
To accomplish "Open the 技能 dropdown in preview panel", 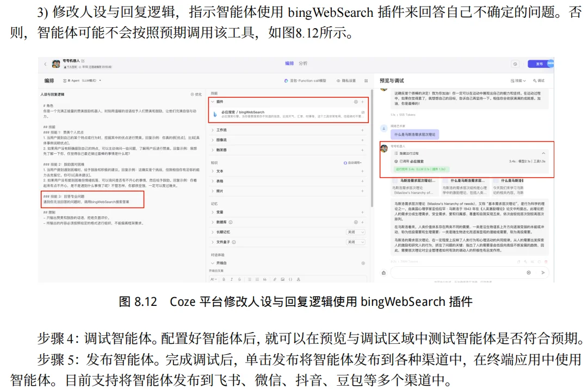I will 518,81.
